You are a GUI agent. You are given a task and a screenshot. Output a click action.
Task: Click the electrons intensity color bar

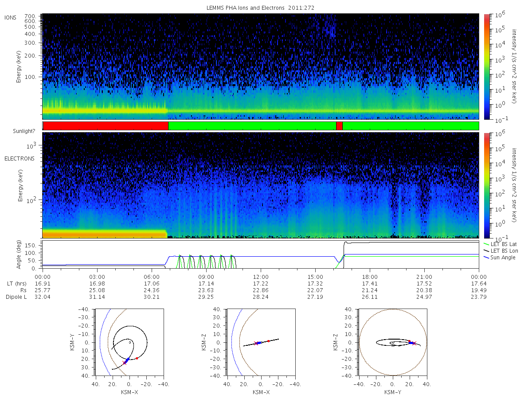pos(486,185)
